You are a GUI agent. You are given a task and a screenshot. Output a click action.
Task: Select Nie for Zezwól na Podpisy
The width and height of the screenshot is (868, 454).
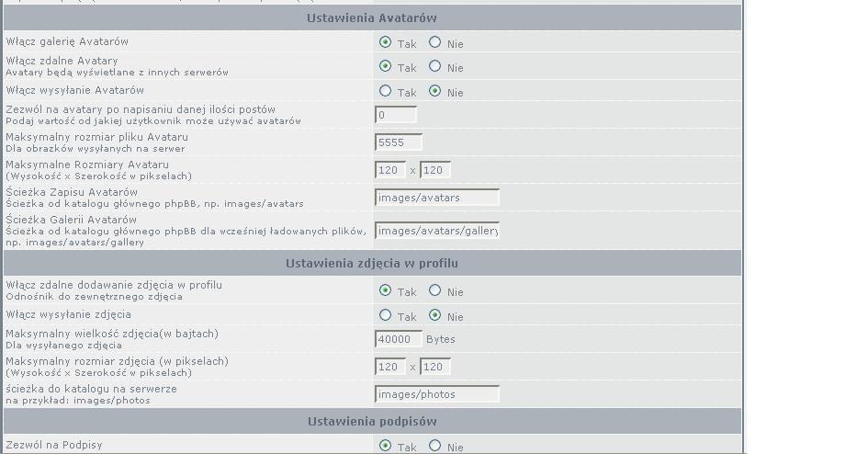[x=435, y=445]
